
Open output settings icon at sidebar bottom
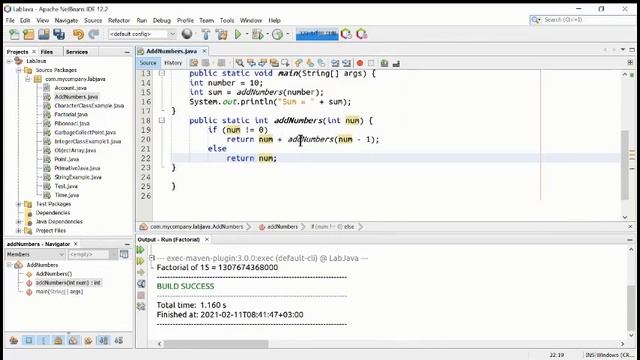141,306
